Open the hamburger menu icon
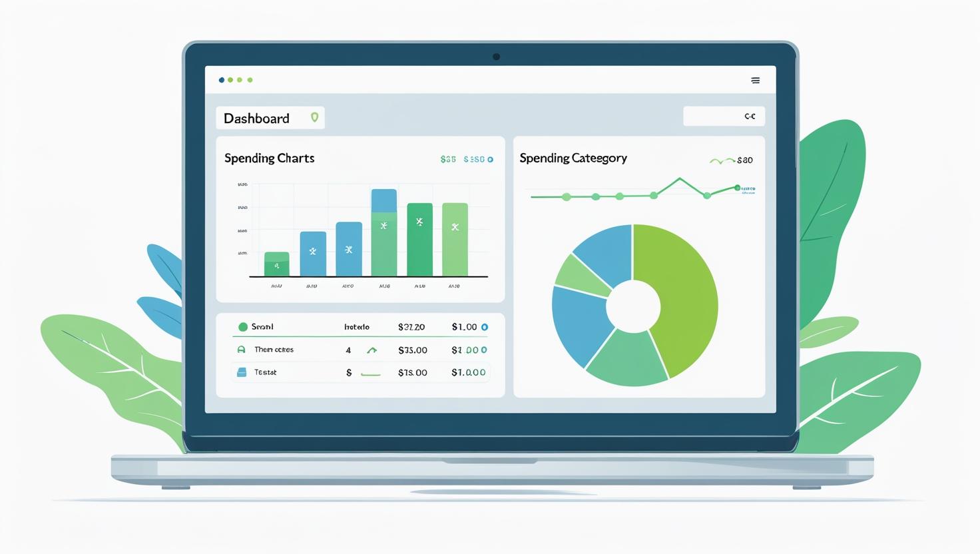 click(x=755, y=81)
